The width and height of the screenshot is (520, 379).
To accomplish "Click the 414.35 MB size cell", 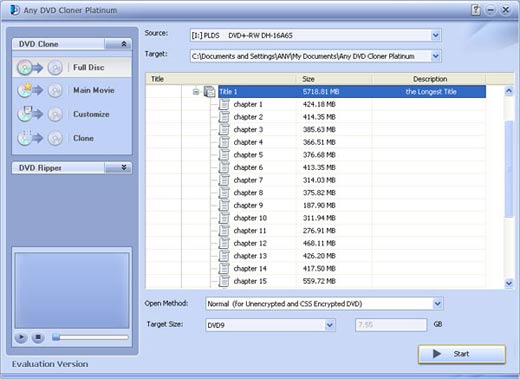I will (319, 117).
